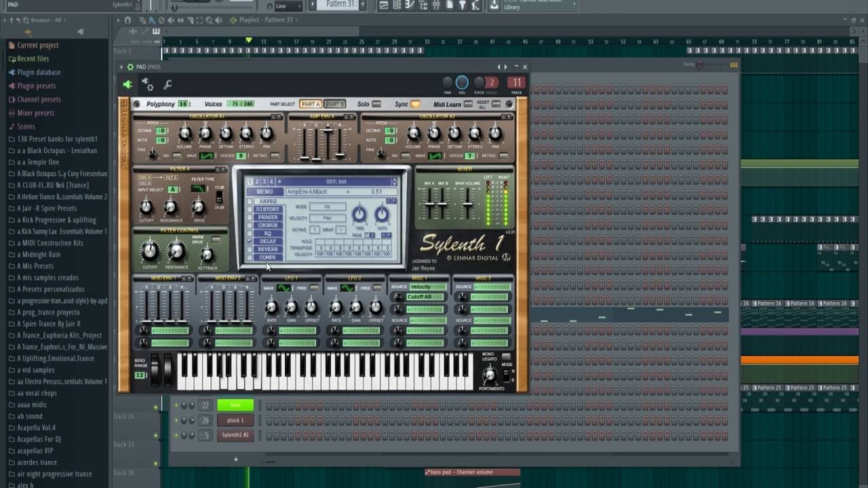
Task: Click the pitch bend wheel
Action: pos(155,371)
